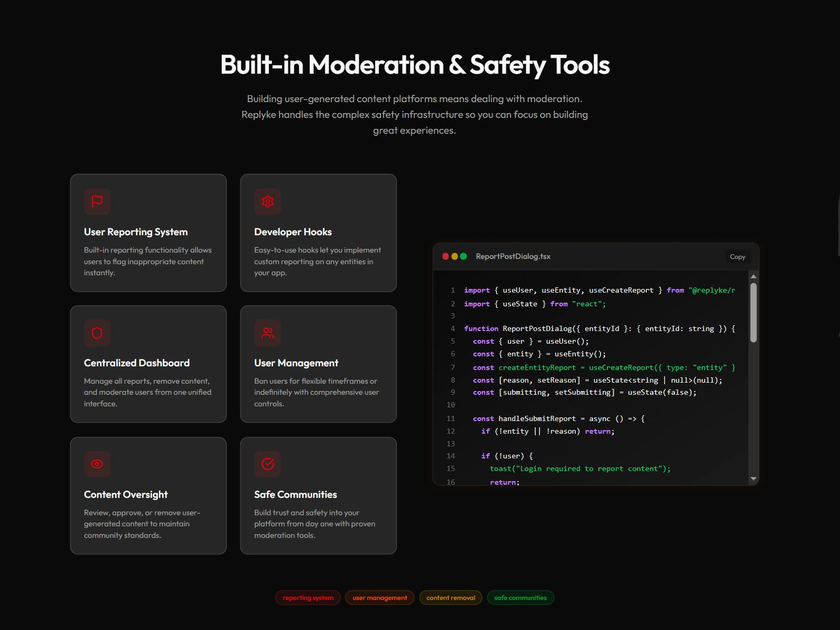Image resolution: width=840 pixels, height=630 pixels.
Task: Select the user management tag
Action: coord(379,597)
